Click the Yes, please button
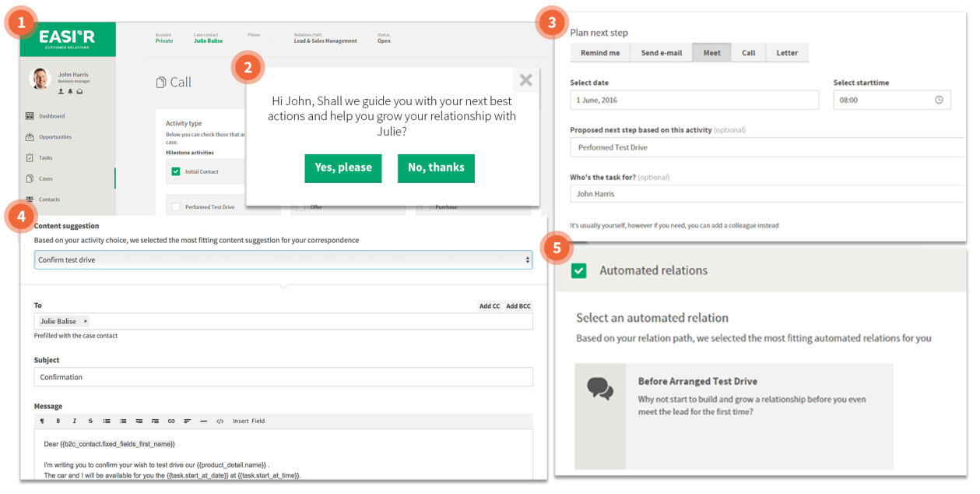This screenshot has height=494, width=980. (x=342, y=168)
